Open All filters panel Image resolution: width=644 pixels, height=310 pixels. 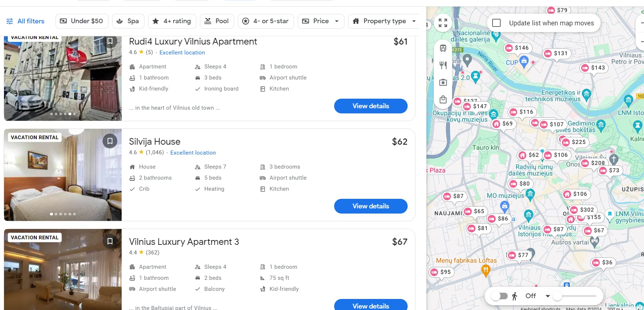coord(25,21)
